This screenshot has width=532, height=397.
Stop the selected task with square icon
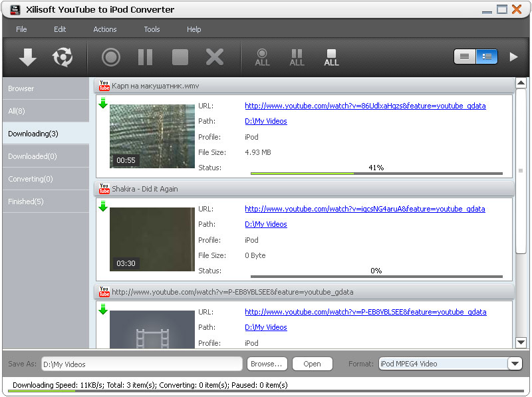pos(180,58)
